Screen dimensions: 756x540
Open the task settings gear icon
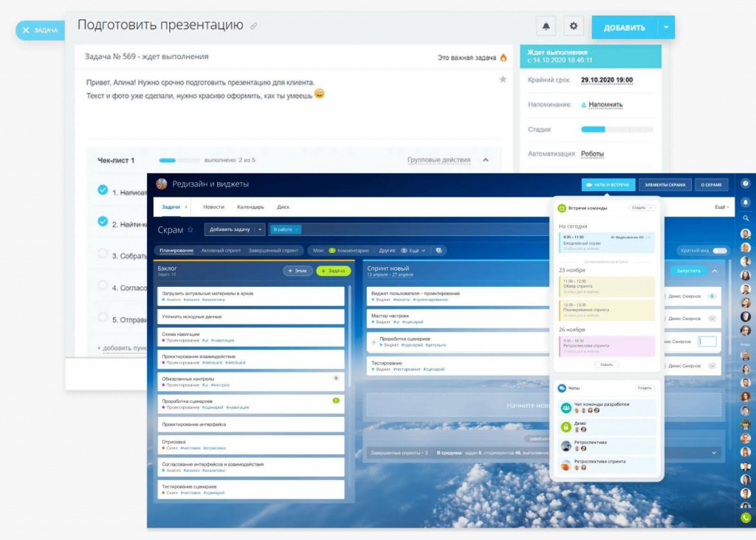coord(574,27)
